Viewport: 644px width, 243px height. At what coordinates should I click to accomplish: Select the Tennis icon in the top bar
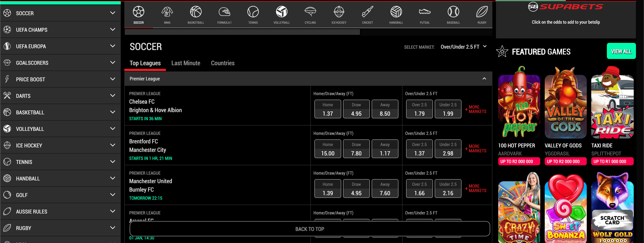coord(253,12)
